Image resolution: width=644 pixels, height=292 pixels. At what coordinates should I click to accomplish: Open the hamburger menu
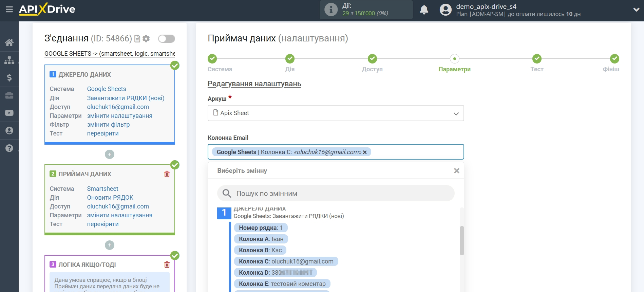pyautogui.click(x=9, y=9)
